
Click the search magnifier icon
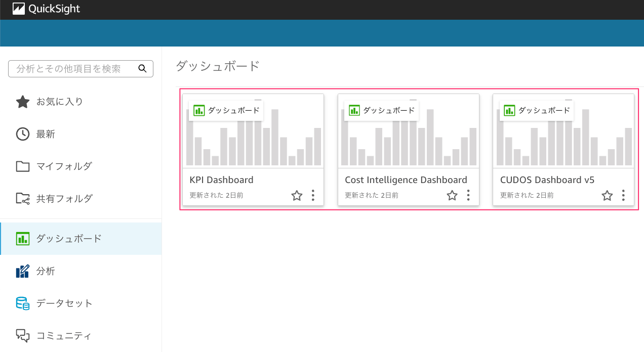(x=142, y=68)
